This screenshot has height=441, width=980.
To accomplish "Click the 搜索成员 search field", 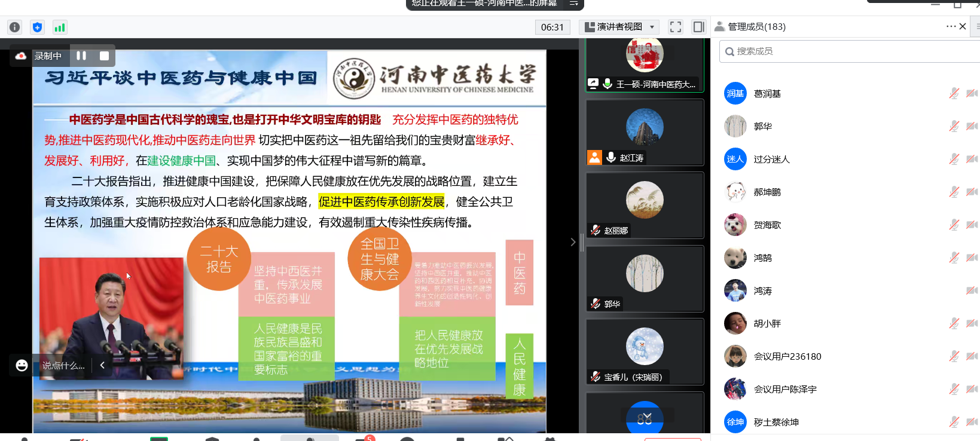I will (x=849, y=51).
